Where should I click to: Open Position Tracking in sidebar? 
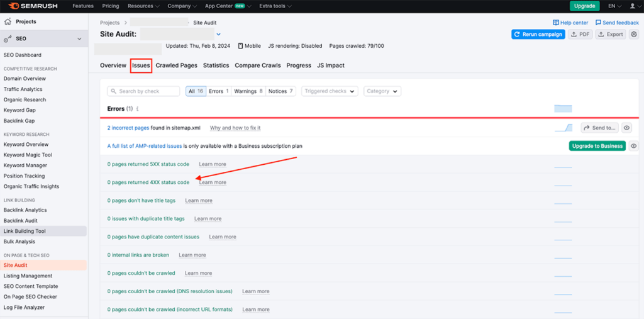(25, 176)
